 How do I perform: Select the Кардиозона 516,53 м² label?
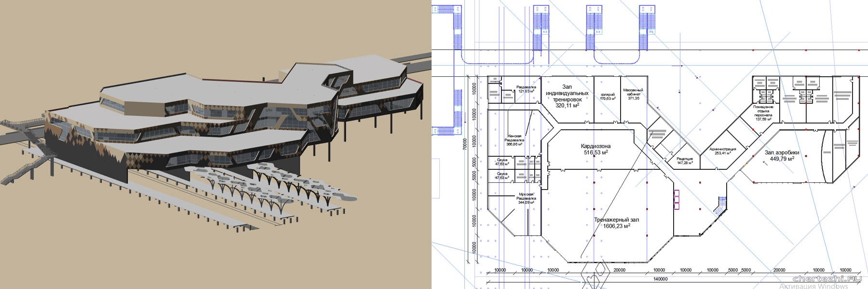coord(595,149)
